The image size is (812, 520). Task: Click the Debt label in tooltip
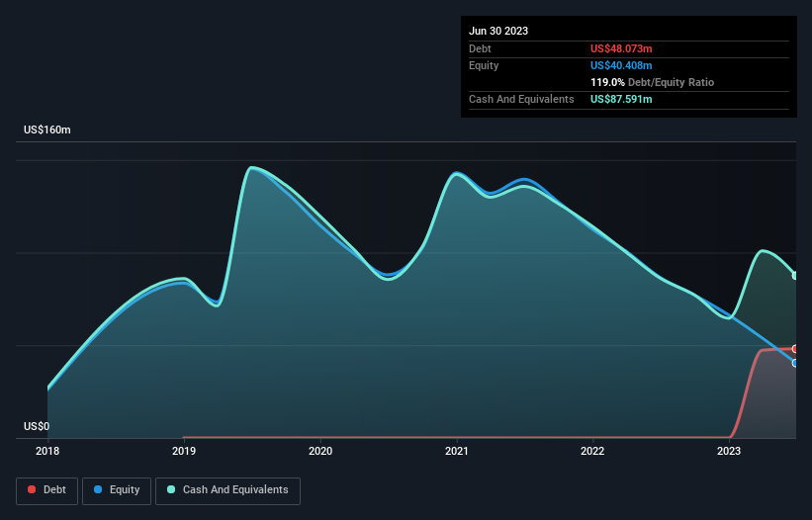point(480,48)
